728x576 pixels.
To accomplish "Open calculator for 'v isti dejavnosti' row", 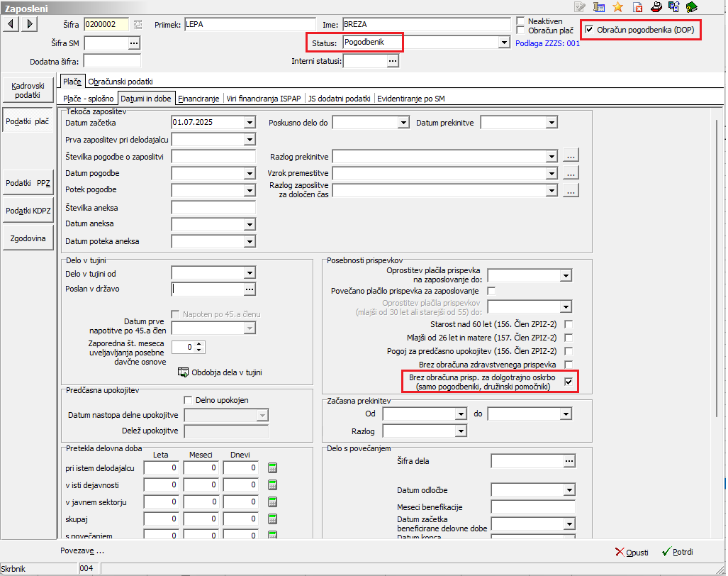I will click(x=272, y=485).
